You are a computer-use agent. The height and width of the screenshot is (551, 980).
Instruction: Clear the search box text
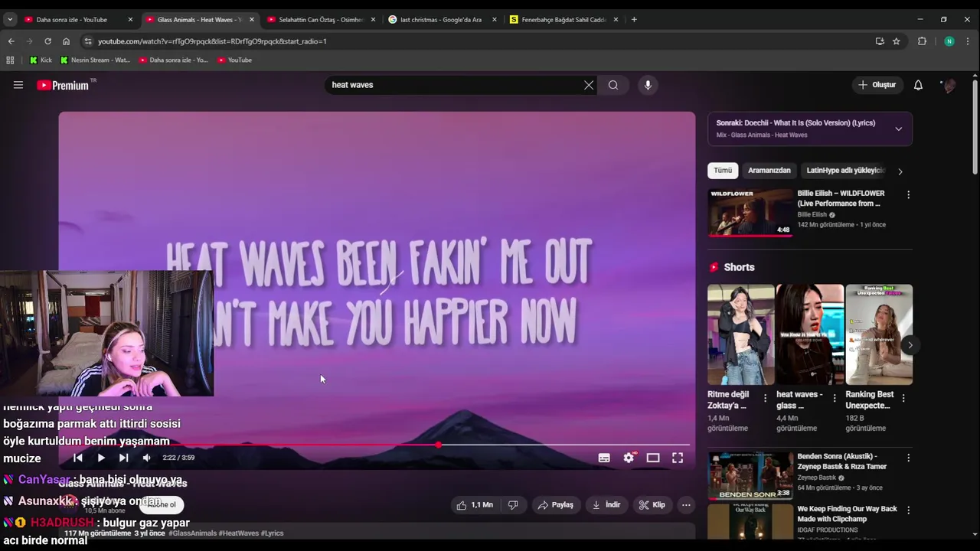(x=589, y=85)
